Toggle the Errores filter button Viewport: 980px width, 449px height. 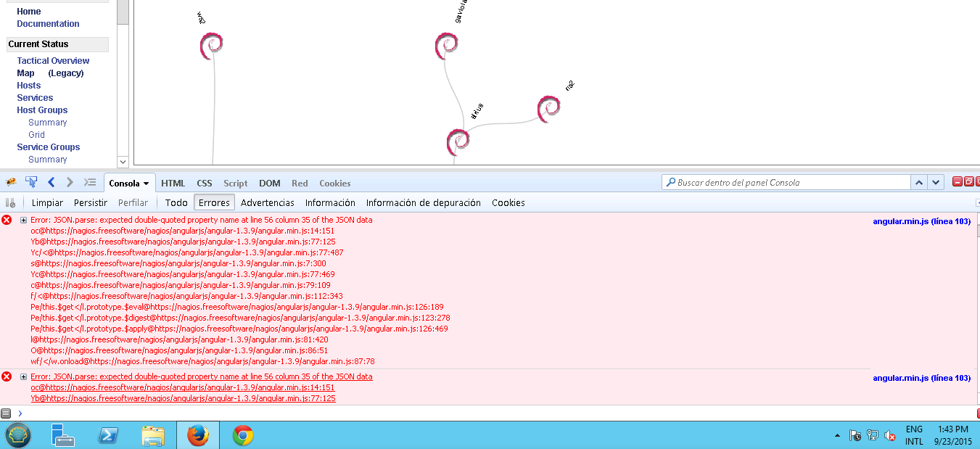tap(214, 203)
